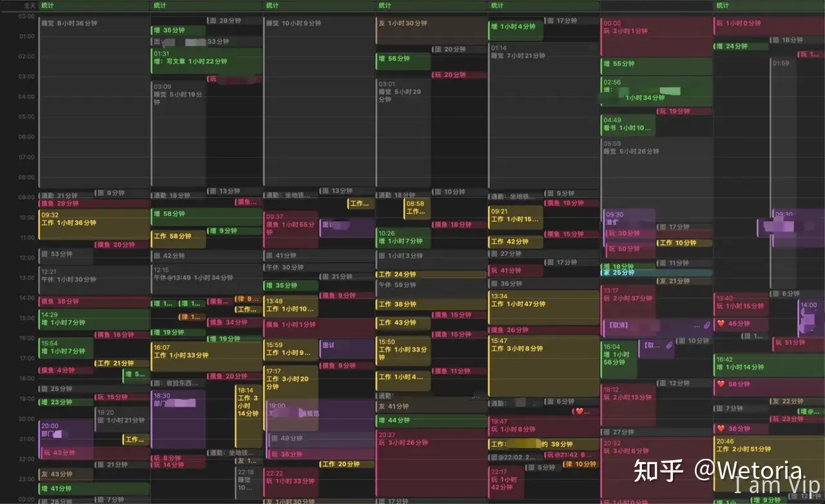Open the 15:54 增 event
Screen dimensions: 825x504
coord(66,348)
